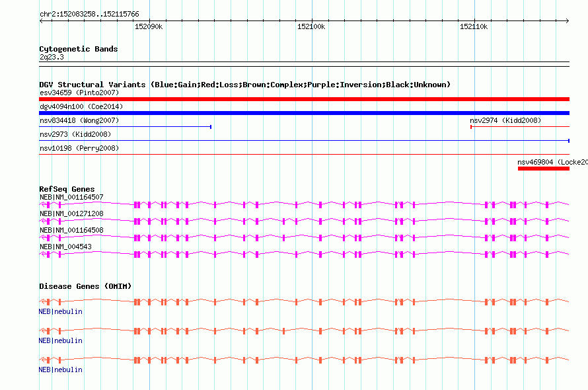Select the DGV Structural Variants track title
The width and height of the screenshot is (588, 390).
coord(244,85)
